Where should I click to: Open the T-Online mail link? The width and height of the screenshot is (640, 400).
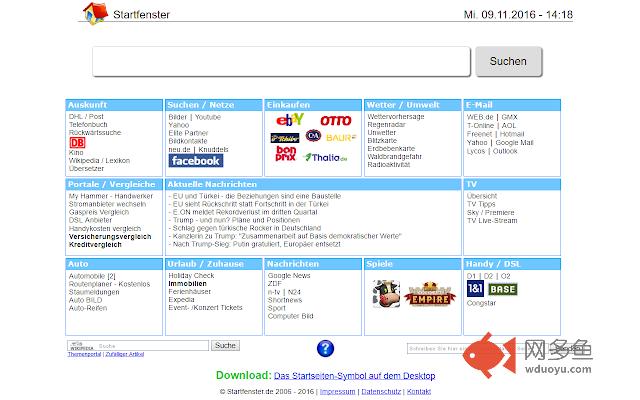click(480, 126)
